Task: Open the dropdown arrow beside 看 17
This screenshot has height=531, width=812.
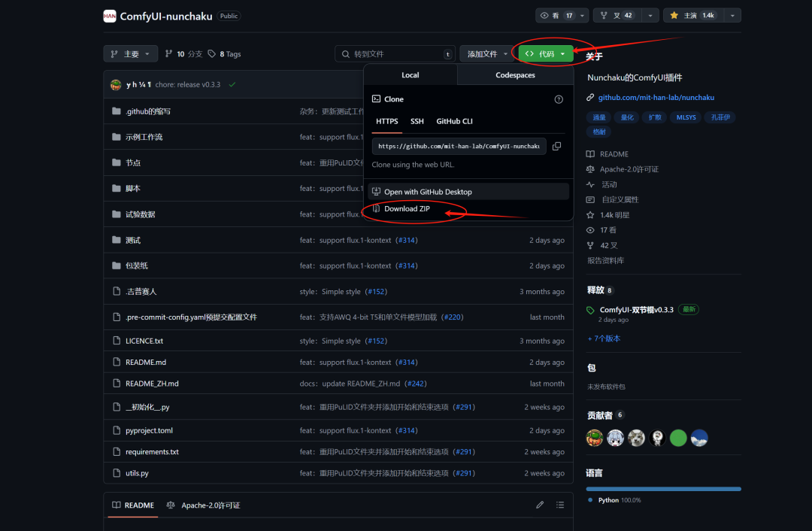Action: 583,16
